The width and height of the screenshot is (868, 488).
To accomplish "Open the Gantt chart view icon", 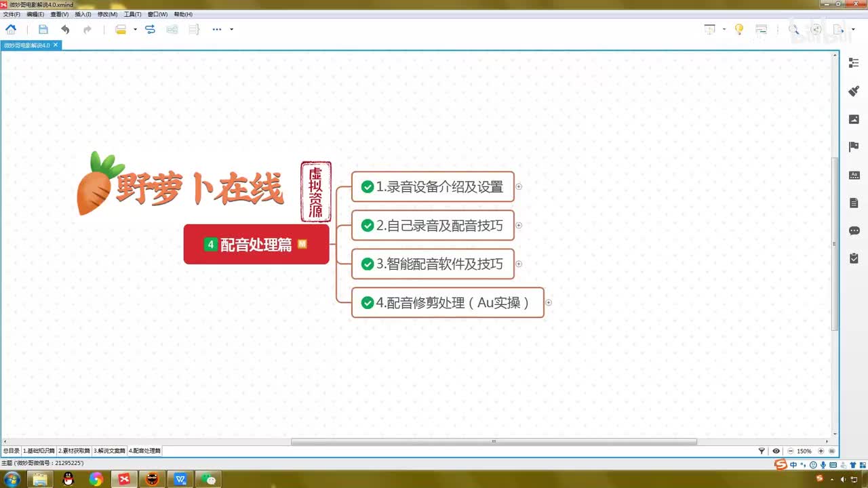I will [762, 29].
